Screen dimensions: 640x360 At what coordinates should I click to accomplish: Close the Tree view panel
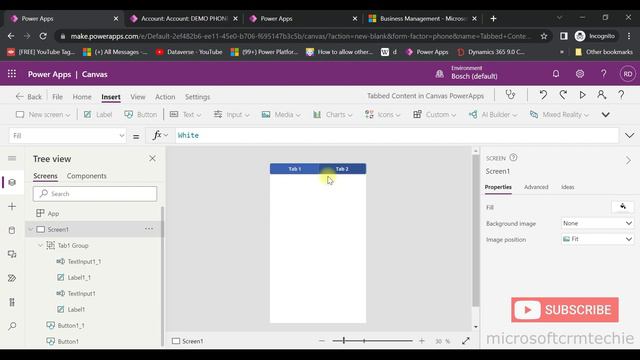152,158
